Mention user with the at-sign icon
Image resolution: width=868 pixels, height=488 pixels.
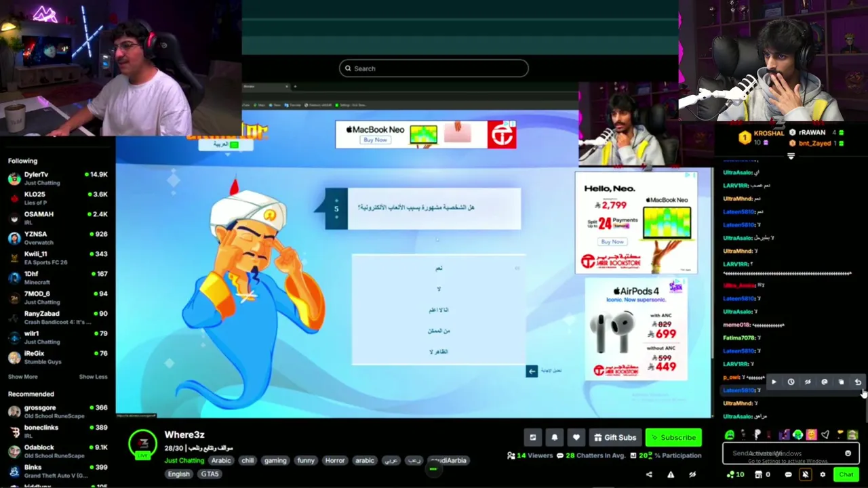pyautogui.click(x=825, y=382)
